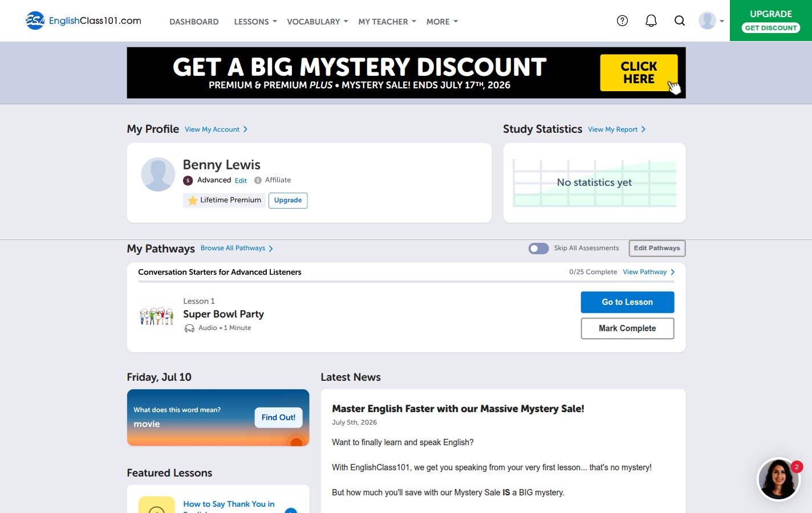The image size is (812, 513).
Task: Click Go to Lesson button
Action: [627, 302]
